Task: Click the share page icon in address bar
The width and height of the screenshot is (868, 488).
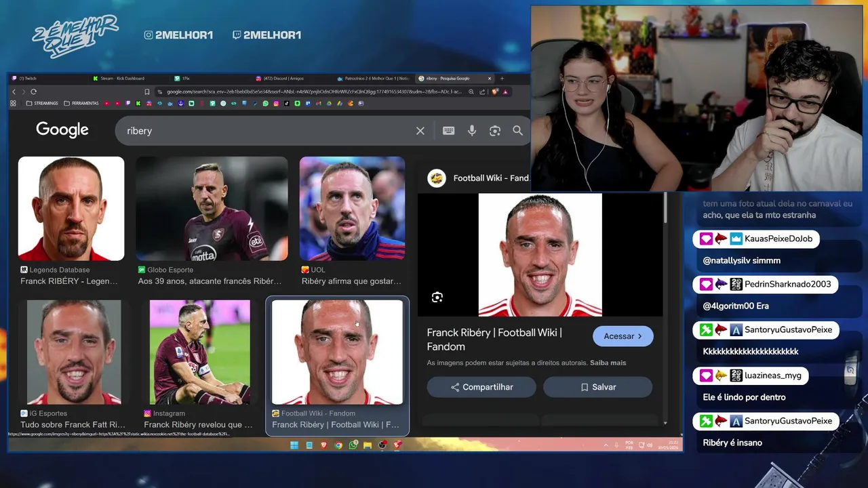Action: coord(482,91)
